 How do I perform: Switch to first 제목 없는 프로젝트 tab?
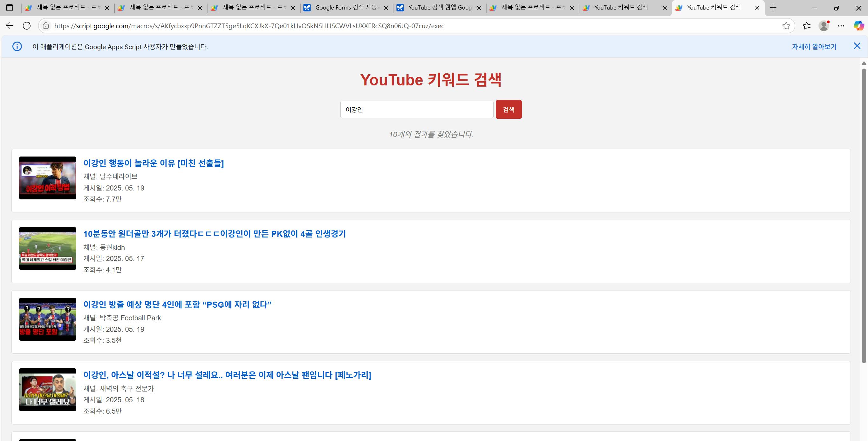point(67,7)
